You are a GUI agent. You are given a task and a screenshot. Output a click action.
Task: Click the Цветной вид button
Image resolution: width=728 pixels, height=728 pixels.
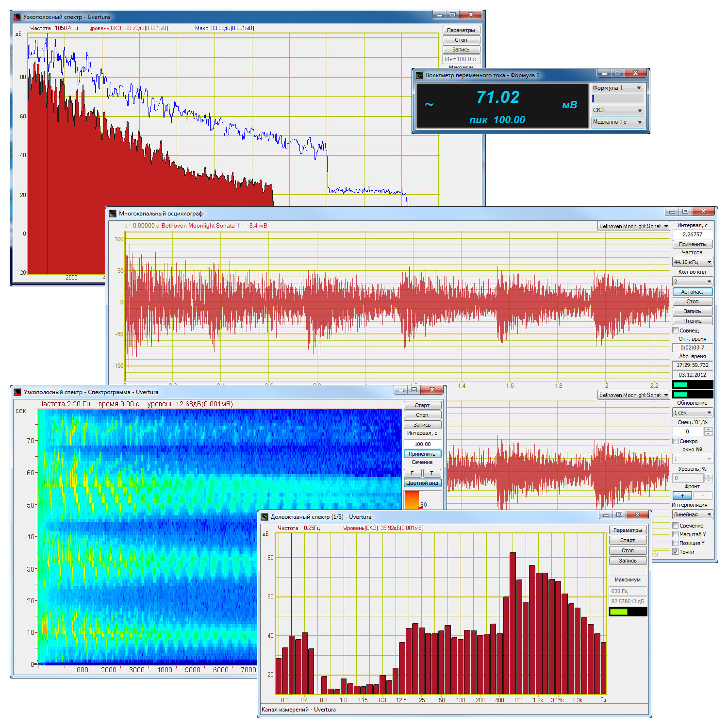coord(422,483)
